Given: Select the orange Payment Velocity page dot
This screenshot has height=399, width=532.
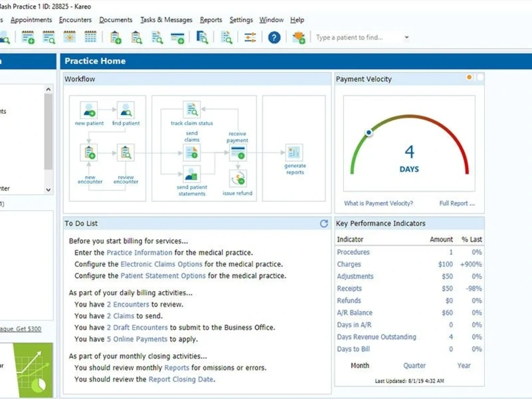Looking at the screenshot, I should coord(469,77).
